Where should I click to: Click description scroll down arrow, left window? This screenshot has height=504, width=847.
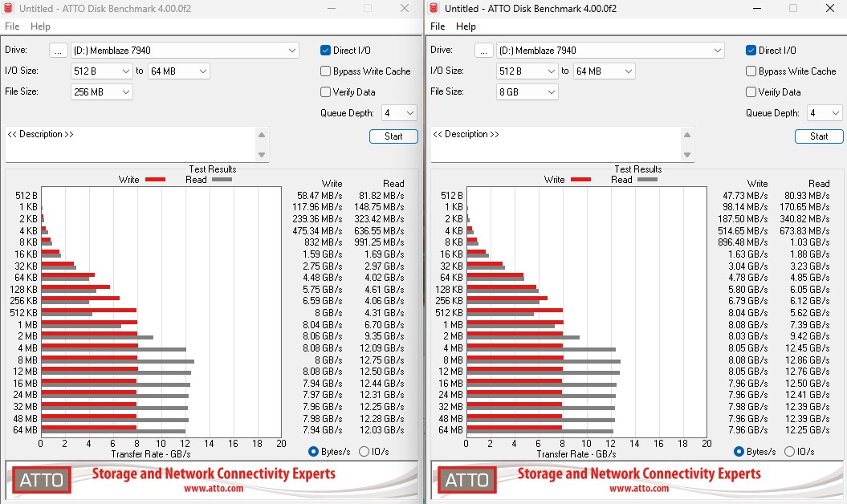pyautogui.click(x=262, y=155)
